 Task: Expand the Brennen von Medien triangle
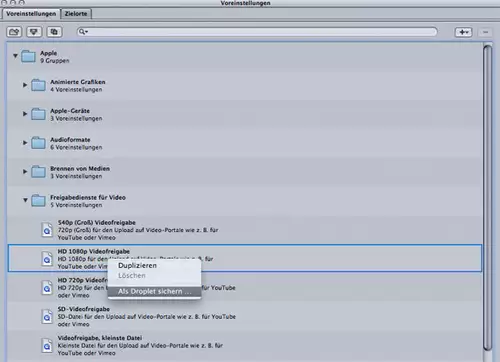click(25, 171)
